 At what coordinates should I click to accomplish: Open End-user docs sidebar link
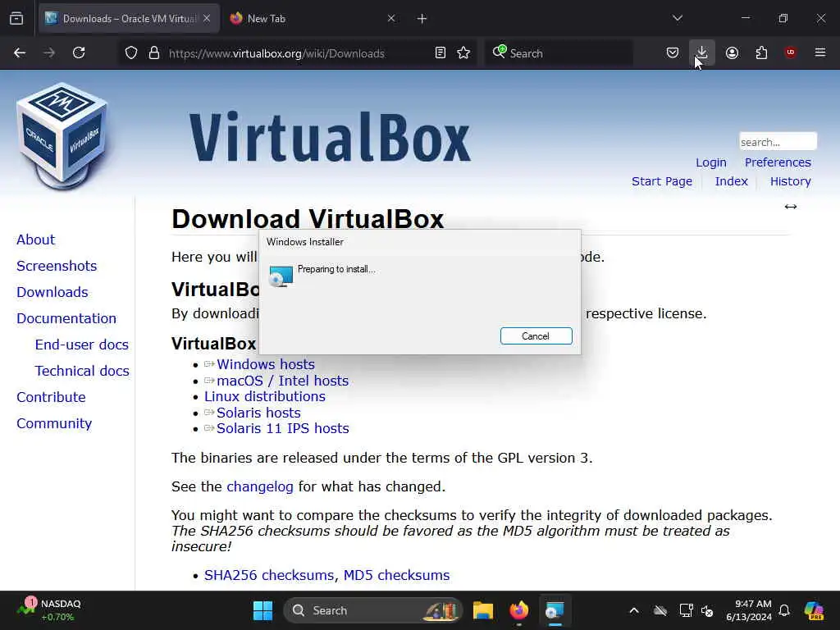click(81, 345)
